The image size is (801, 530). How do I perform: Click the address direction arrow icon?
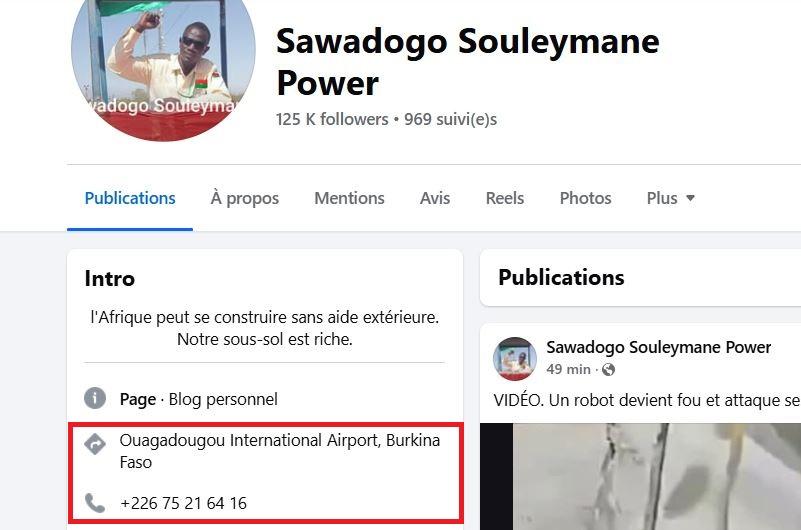click(95, 444)
